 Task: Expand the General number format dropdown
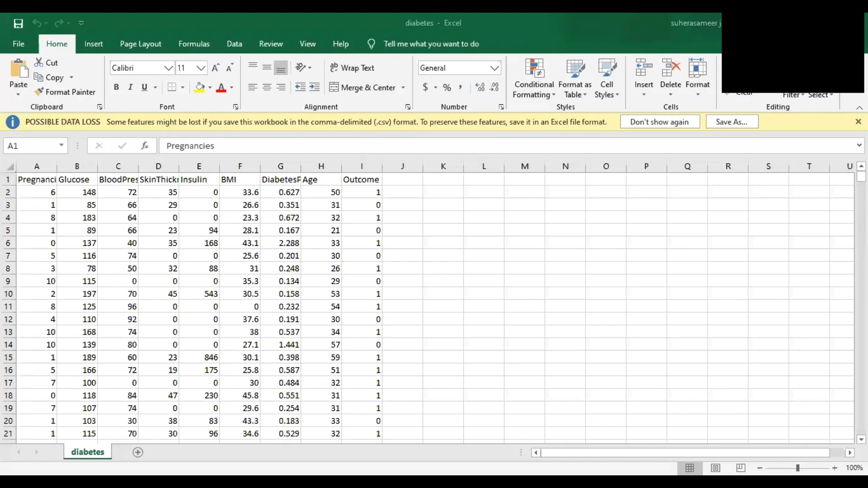495,68
